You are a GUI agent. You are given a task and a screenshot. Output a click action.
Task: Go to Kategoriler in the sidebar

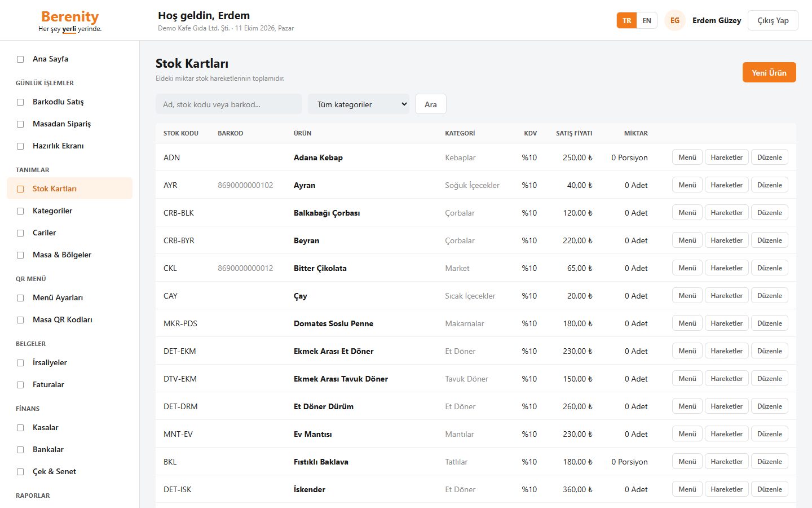click(70, 211)
